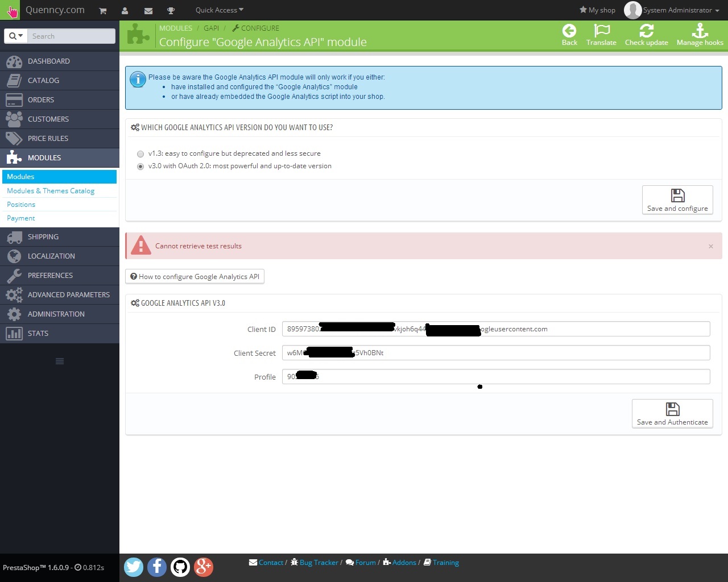Click Check update in toolbar
The image size is (728, 582).
646,35
